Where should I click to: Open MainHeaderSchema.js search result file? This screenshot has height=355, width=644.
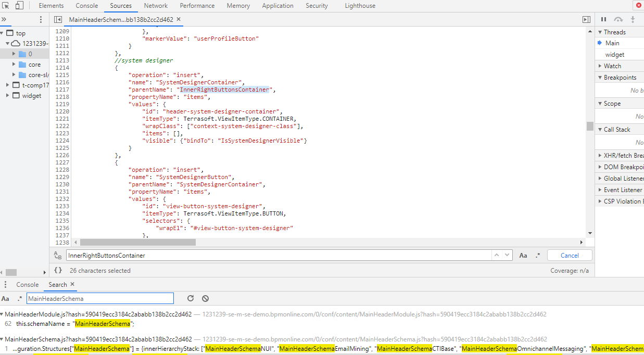[x=98, y=339]
